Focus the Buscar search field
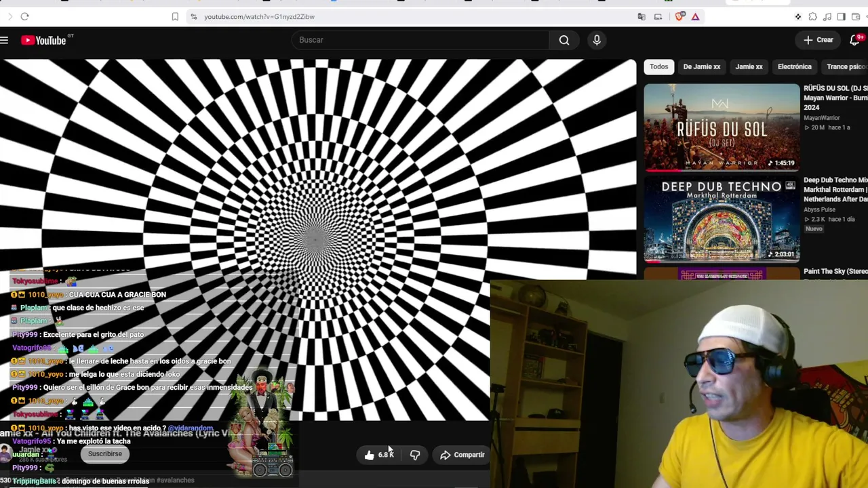Screen dimensions: 868x488 (x=420, y=40)
